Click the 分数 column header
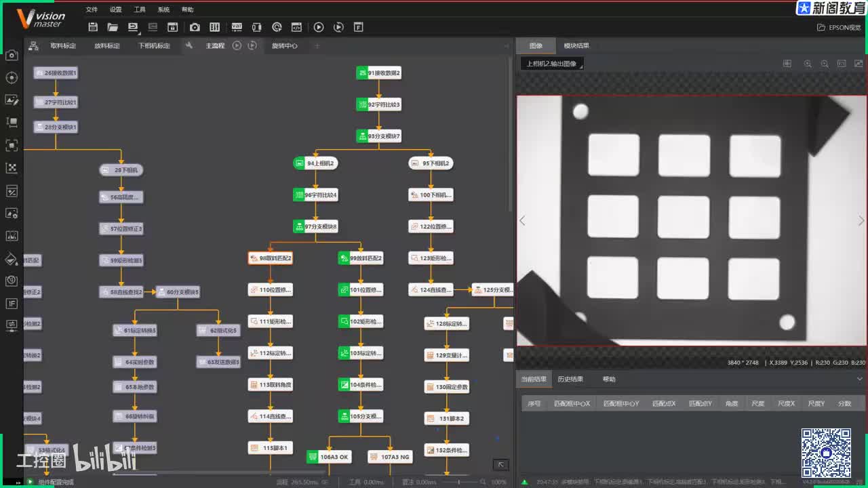Image resolution: width=868 pixels, height=488 pixels. tap(844, 403)
